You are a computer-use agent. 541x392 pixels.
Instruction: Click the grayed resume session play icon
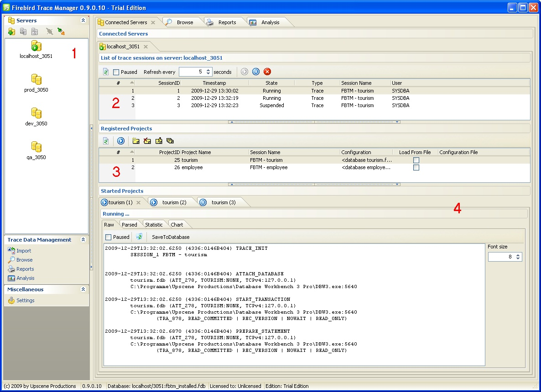[244, 72]
